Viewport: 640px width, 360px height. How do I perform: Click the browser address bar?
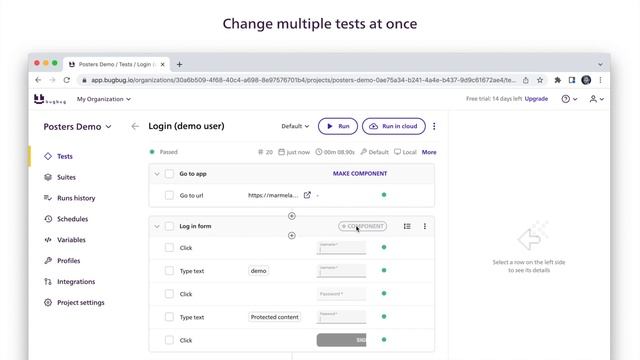[303, 80]
